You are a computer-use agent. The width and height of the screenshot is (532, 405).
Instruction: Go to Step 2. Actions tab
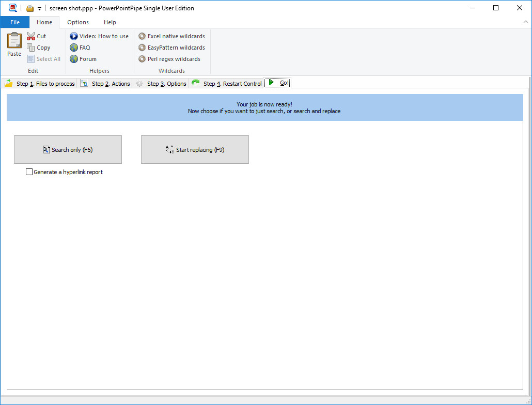point(105,83)
